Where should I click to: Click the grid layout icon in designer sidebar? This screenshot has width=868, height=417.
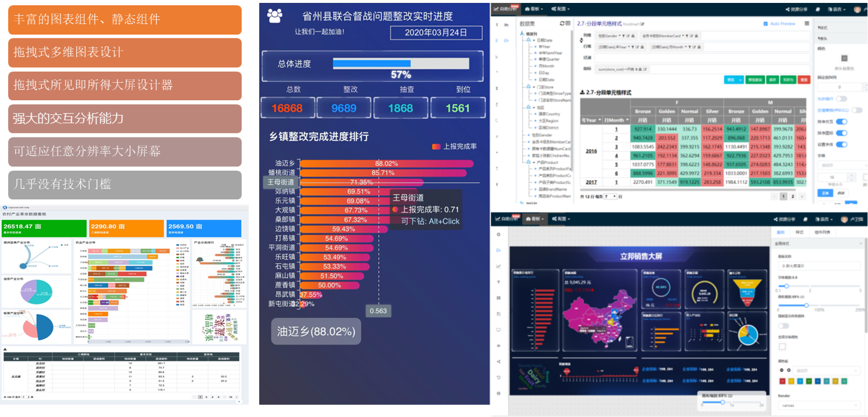coord(498,298)
